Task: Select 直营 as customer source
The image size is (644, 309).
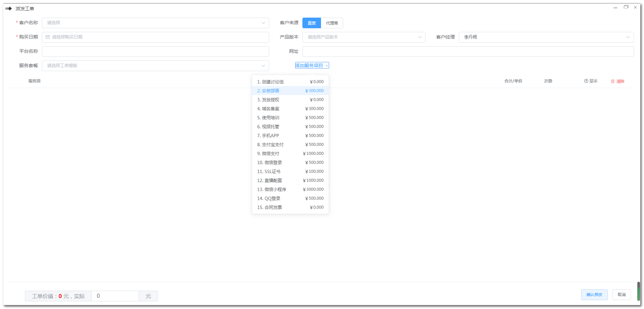Action: coord(311,23)
